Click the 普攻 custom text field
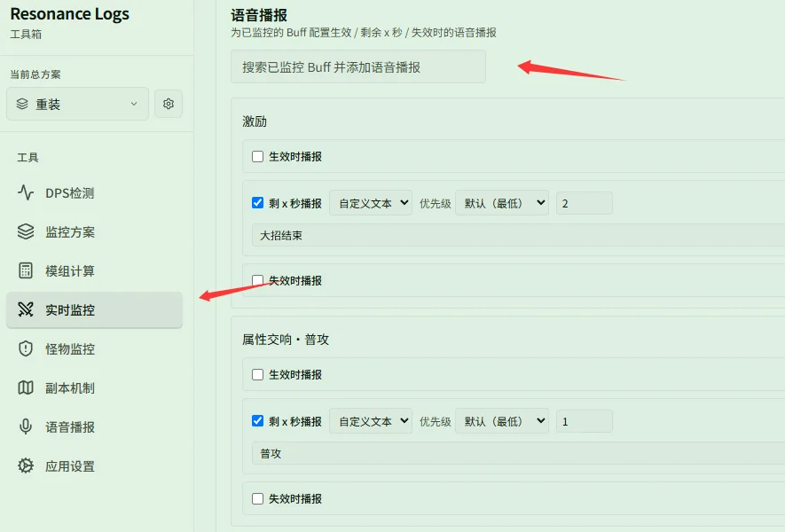 click(518, 453)
